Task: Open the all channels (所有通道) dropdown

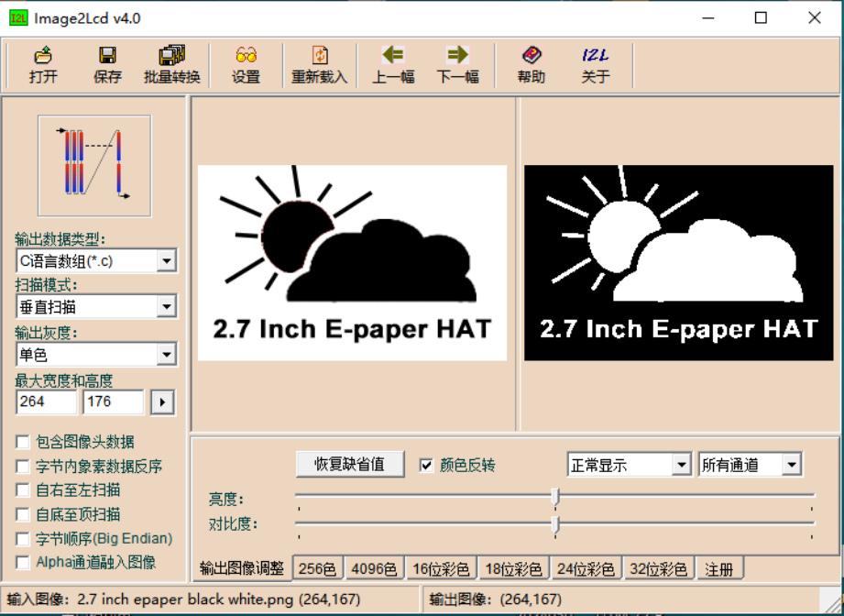Action: 792,465
